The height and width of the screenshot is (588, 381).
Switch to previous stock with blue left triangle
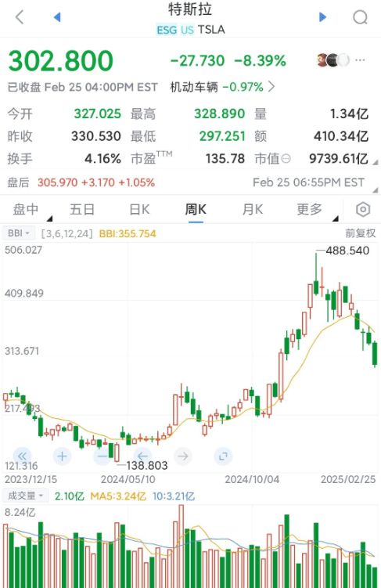[x=57, y=17]
